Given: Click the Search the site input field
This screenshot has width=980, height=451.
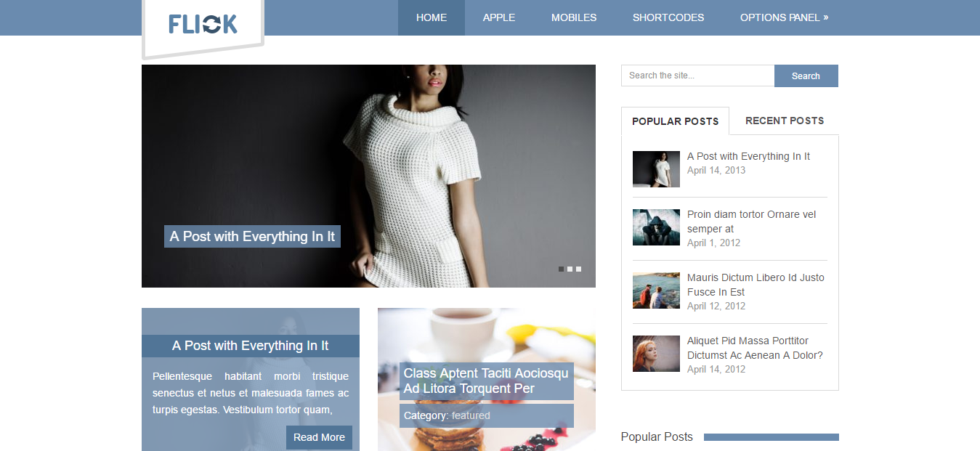Looking at the screenshot, I should tap(697, 76).
